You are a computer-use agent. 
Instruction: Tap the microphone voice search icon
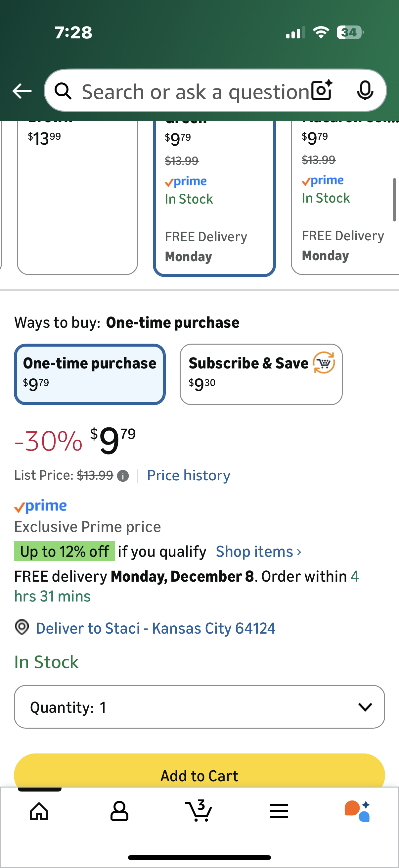(x=365, y=91)
